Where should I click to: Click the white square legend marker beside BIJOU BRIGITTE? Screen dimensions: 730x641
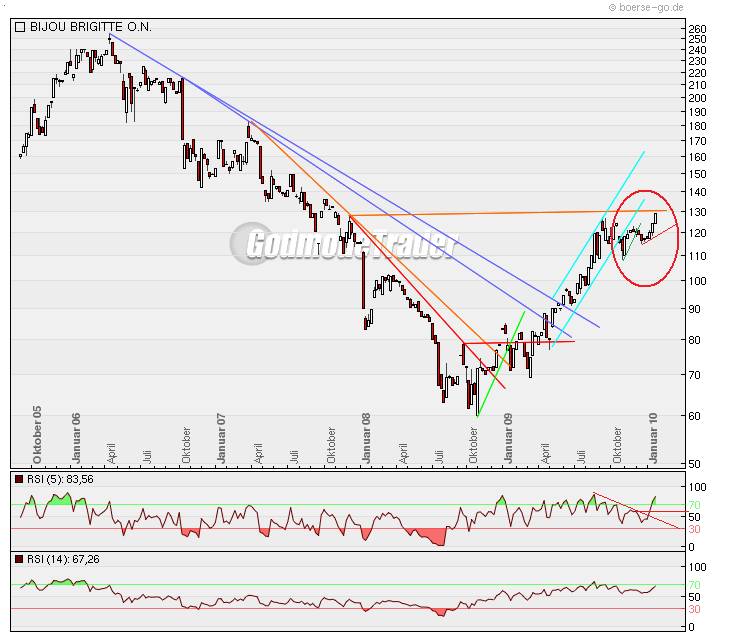20,27
